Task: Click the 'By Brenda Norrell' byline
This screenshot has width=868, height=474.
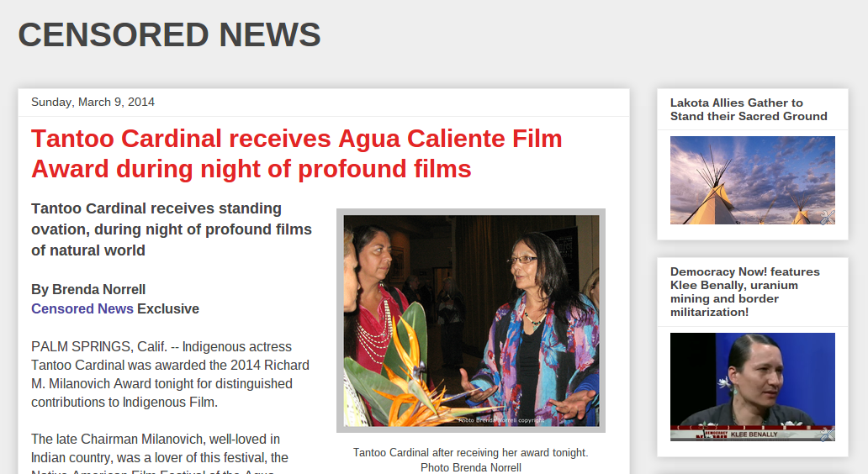Action: 88,289
